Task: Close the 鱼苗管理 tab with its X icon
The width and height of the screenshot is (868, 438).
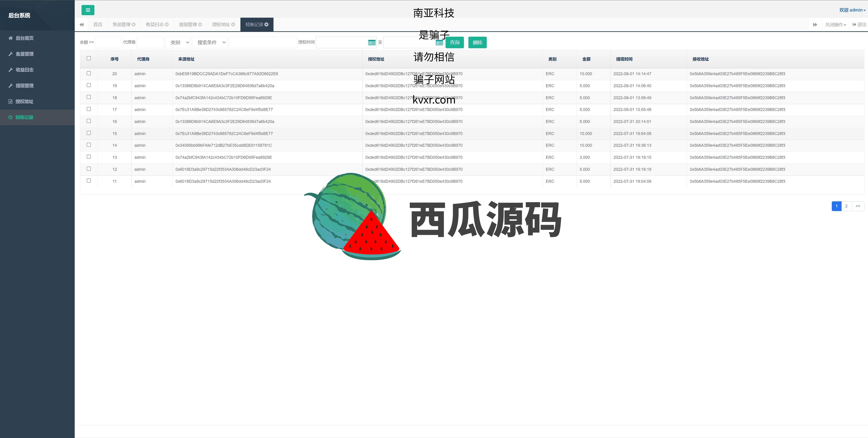Action: 134,24
